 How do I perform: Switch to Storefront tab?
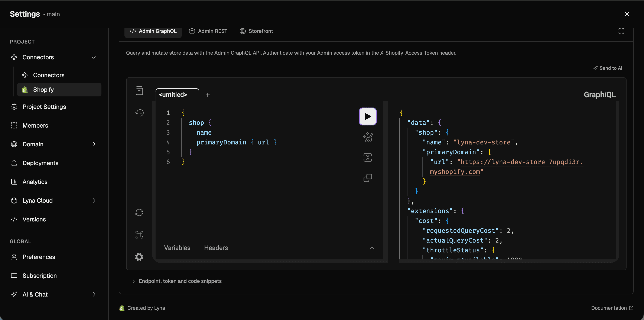click(x=256, y=31)
